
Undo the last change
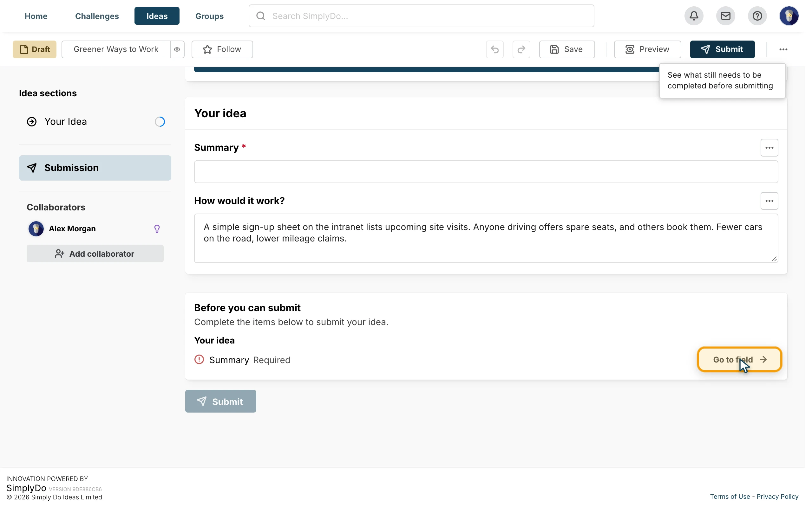click(x=494, y=49)
